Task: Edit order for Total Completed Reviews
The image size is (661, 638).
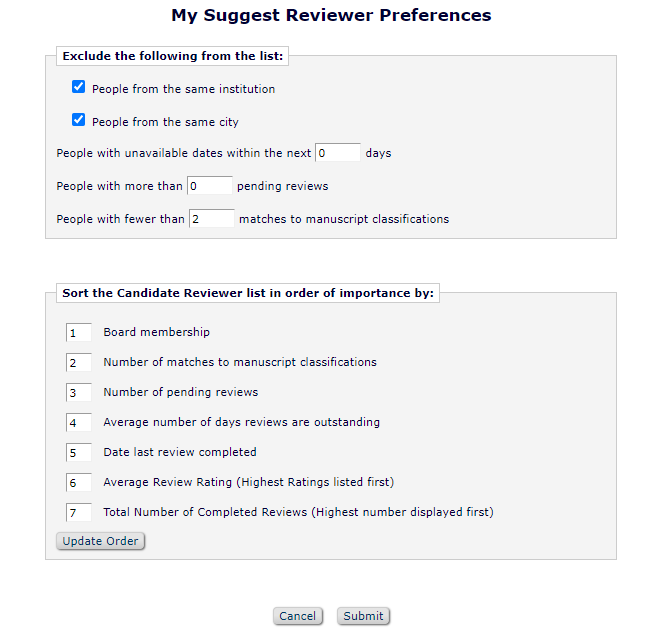Action: tap(79, 513)
